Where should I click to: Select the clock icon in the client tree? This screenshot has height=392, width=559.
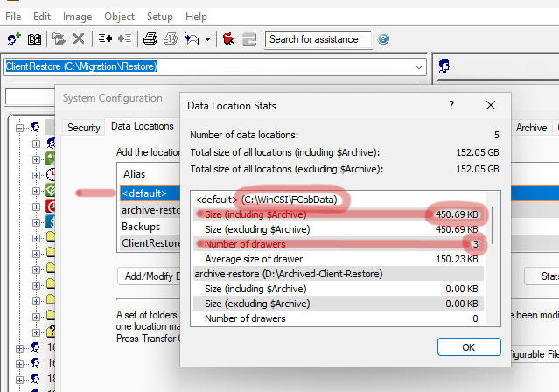click(51, 174)
